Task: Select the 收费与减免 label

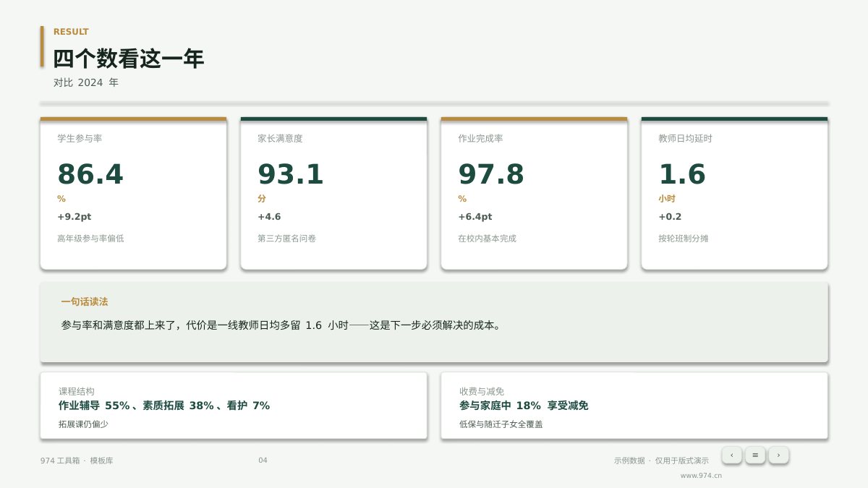Action: tap(482, 391)
